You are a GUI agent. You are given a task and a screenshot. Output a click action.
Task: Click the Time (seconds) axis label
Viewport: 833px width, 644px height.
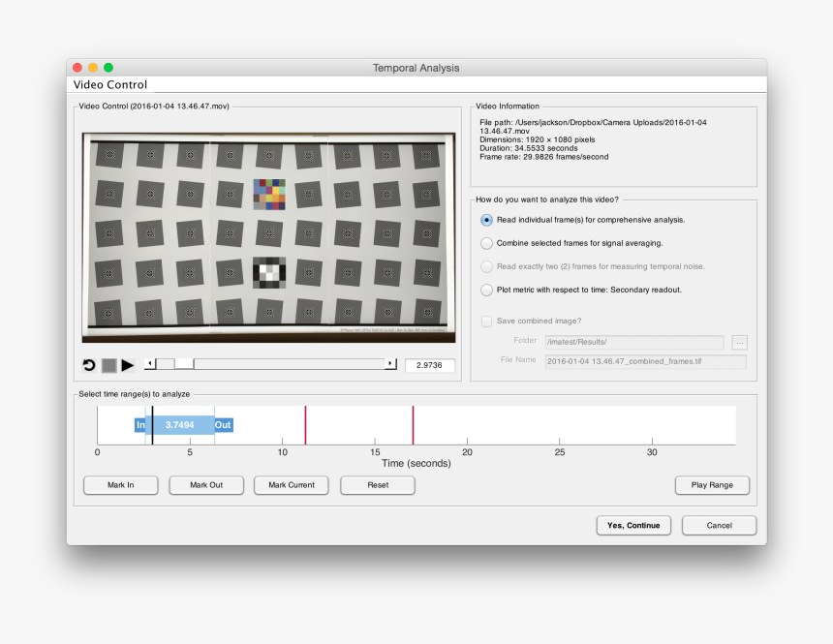point(416,463)
